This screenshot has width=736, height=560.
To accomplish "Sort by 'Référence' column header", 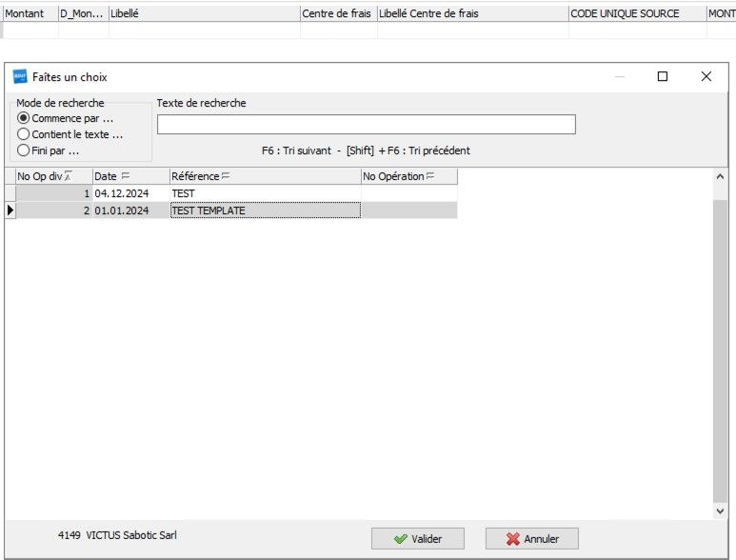I will (266, 176).
